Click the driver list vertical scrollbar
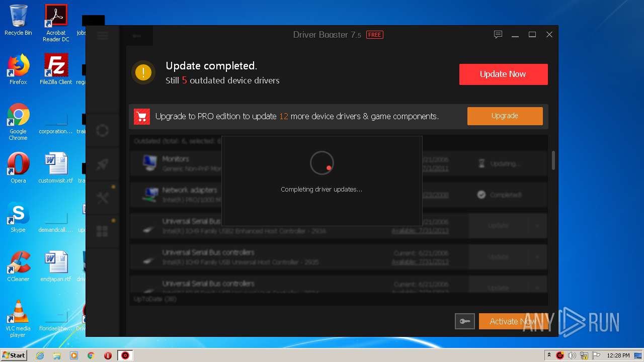Screen dimensions: 644x362 [x=553, y=160]
